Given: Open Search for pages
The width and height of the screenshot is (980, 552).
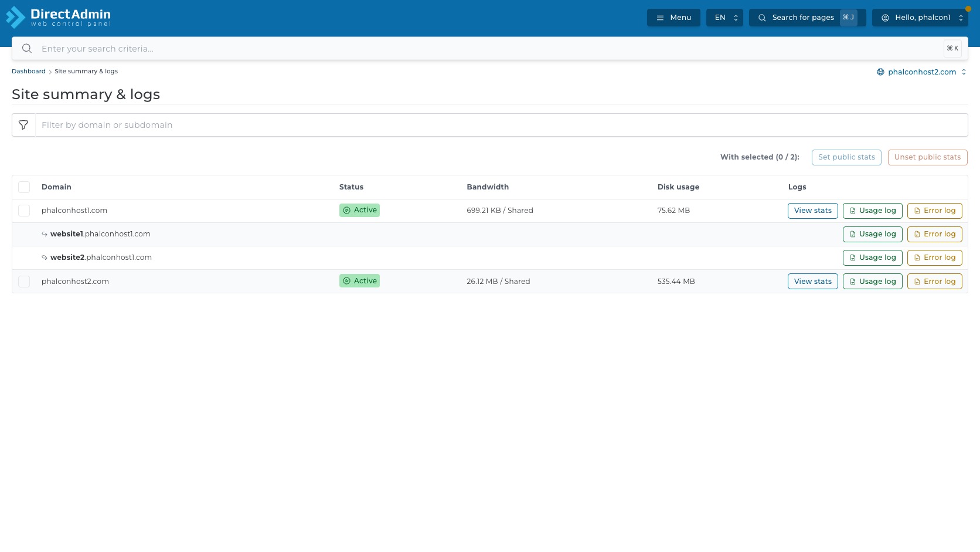Looking at the screenshot, I should coord(807,18).
